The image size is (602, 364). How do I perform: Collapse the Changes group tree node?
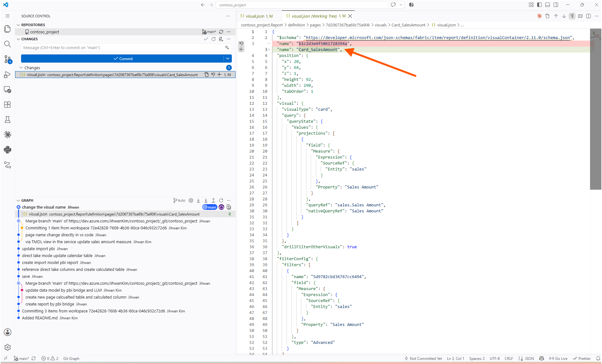coord(21,68)
